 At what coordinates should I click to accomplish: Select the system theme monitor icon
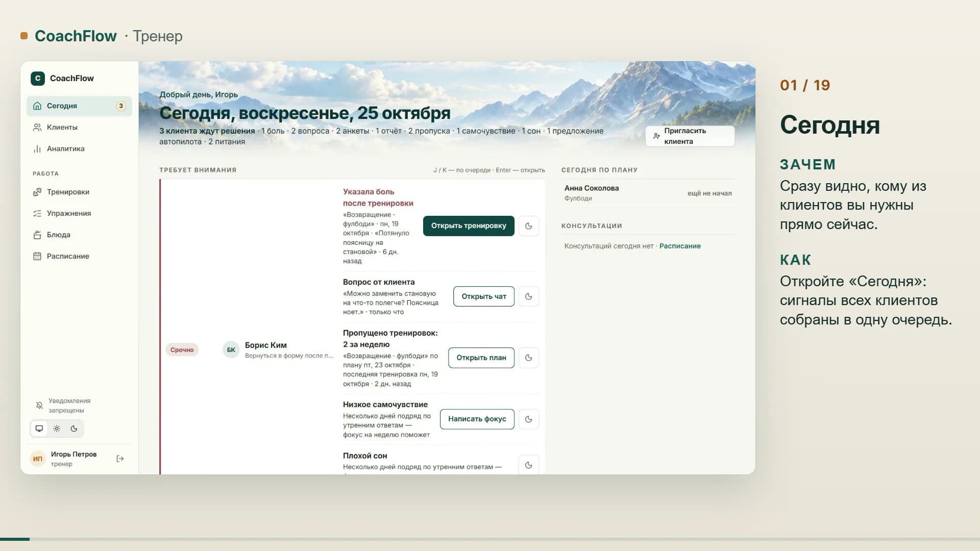pyautogui.click(x=39, y=429)
